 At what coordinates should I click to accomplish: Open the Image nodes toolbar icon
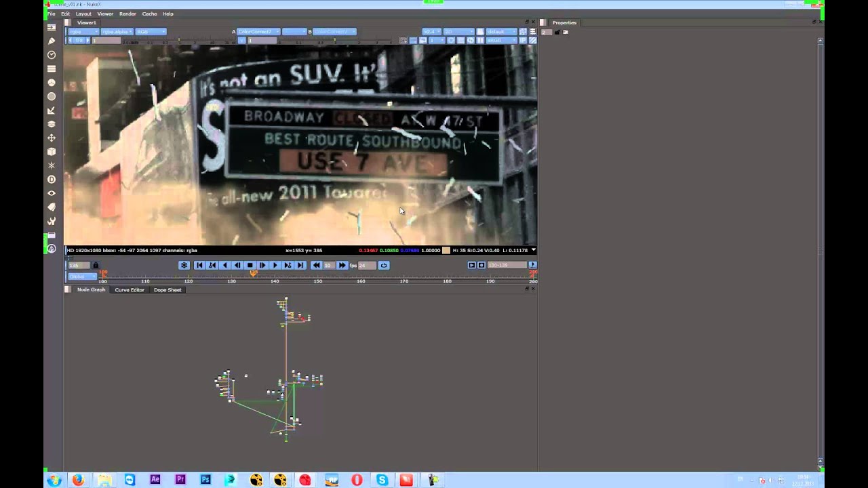point(52,27)
